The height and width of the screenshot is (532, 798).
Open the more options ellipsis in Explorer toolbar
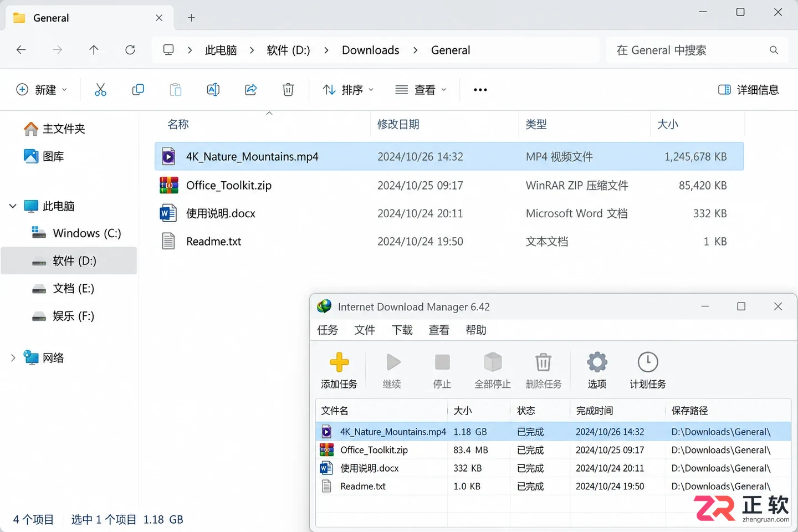(x=480, y=90)
